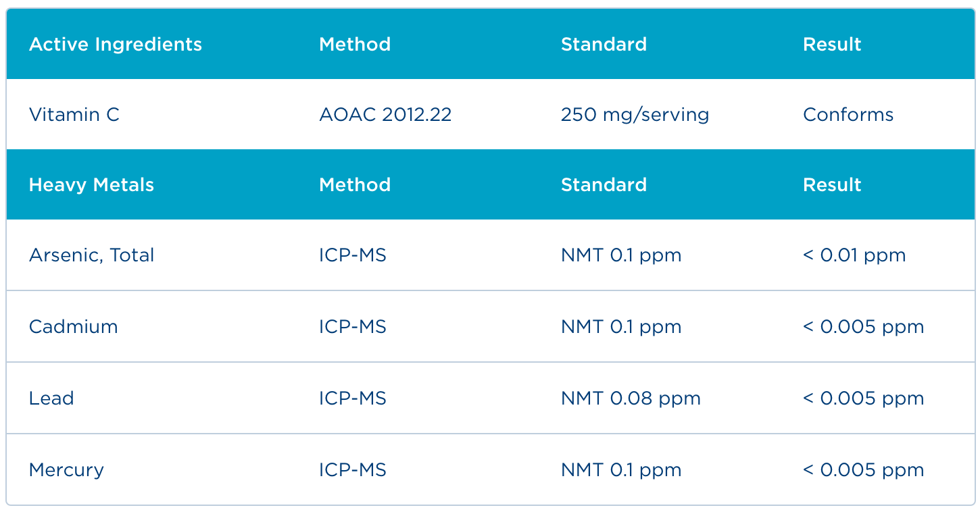Viewport: 980px width, 514px height.
Task: Click the Cadmium row label
Action: coord(73,327)
